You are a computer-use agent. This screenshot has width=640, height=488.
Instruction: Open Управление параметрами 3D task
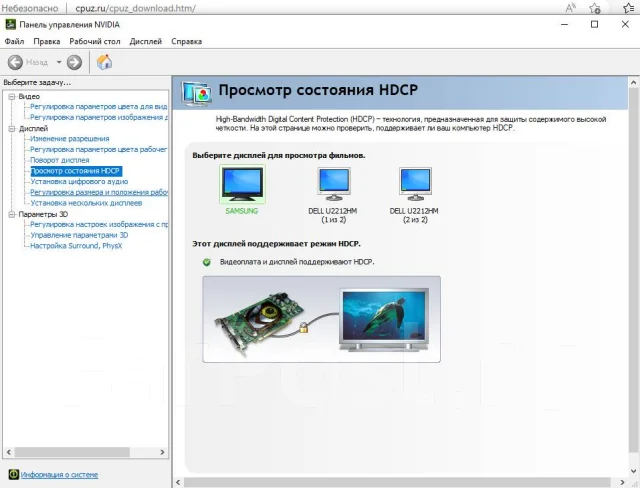79,235
